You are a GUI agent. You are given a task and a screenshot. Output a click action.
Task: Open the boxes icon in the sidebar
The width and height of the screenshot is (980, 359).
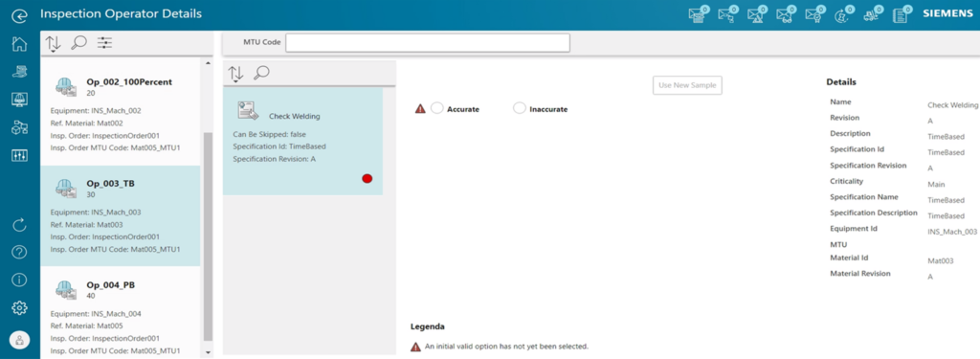(19, 127)
